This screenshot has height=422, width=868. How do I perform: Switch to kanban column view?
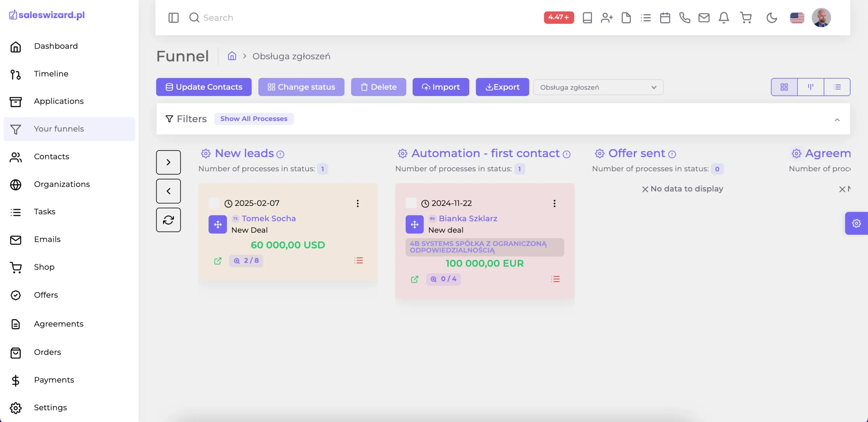click(x=811, y=87)
